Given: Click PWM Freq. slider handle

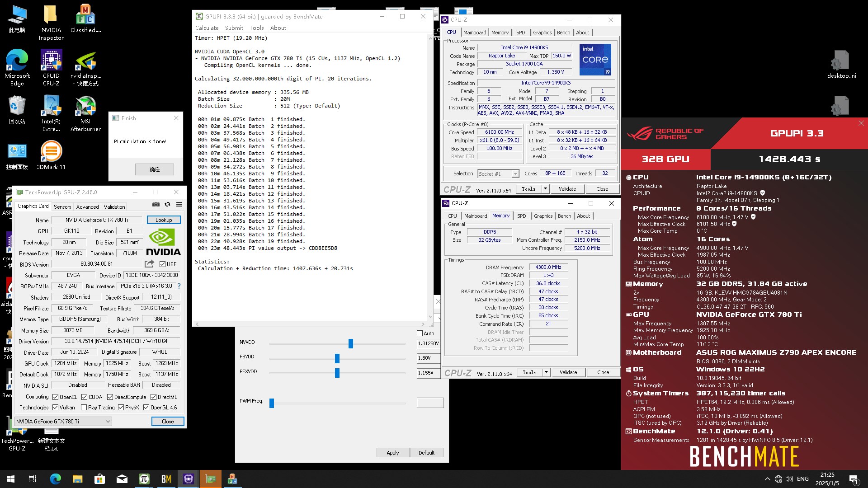Looking at the screenshot, I should coord(272,403).
